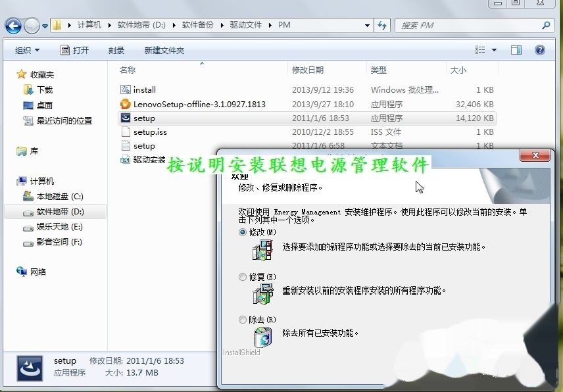
Task: Select the 修改(M) radio button
Action: 243,232
